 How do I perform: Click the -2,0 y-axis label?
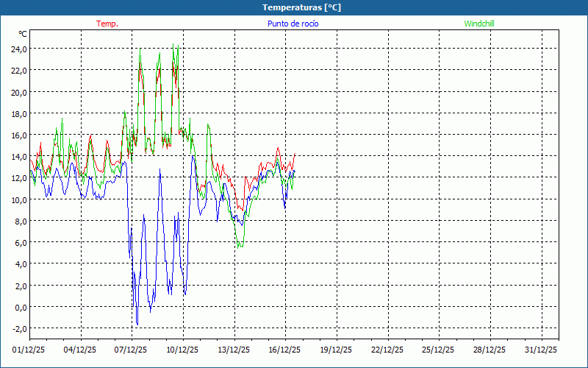[19, 328]
